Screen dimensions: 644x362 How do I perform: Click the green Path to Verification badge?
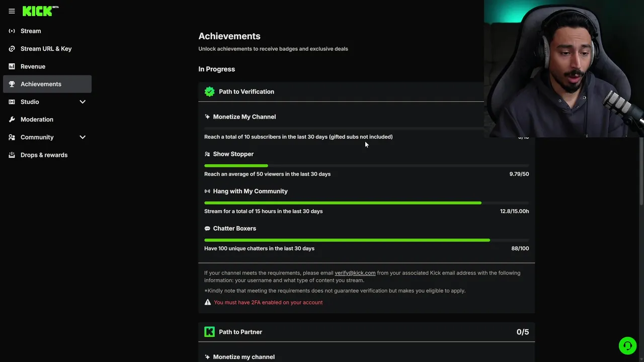209,92
